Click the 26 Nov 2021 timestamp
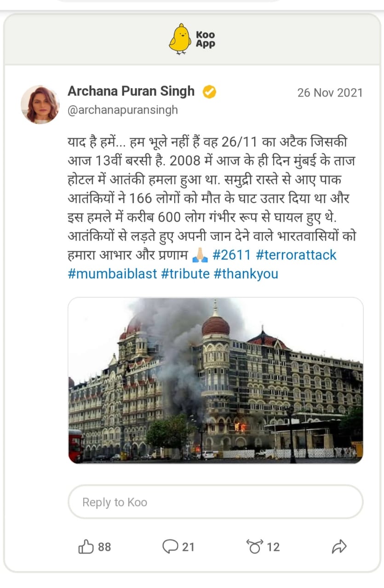This screenshot has width=384, height=588. point(330,93)
